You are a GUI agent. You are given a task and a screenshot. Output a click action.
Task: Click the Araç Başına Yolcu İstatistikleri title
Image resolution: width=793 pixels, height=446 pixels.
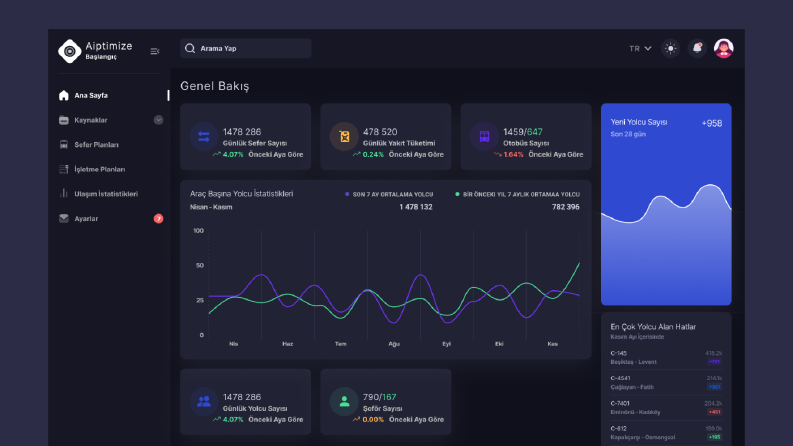coord(241,194)
